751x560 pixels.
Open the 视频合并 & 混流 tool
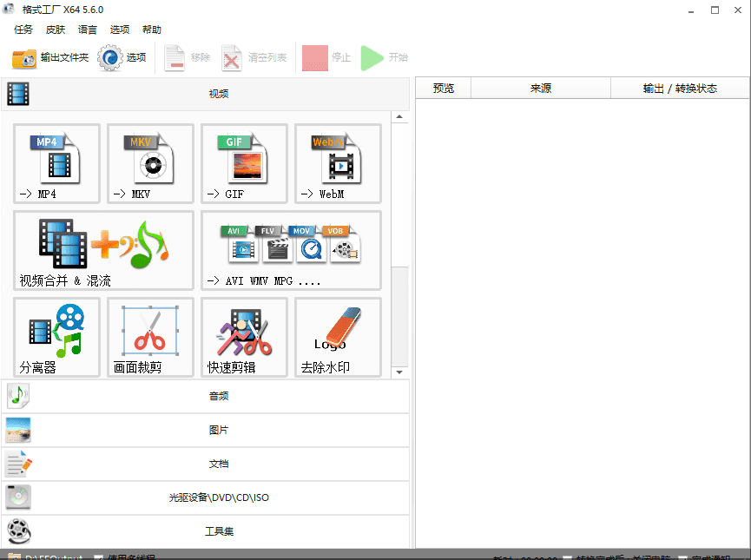(102, 250)
